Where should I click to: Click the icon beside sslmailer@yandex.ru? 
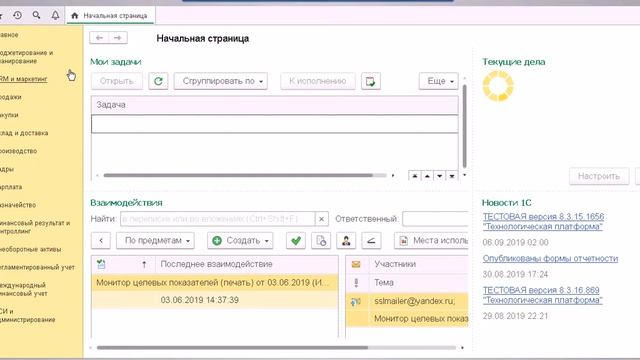(x=356, y=302)
